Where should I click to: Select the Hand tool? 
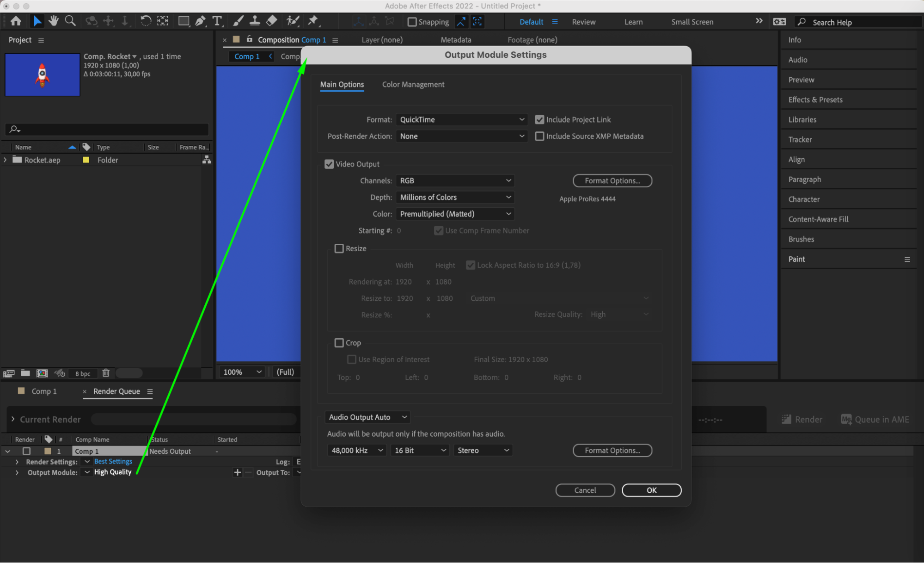pyautogui.click(x=54, y=21)
